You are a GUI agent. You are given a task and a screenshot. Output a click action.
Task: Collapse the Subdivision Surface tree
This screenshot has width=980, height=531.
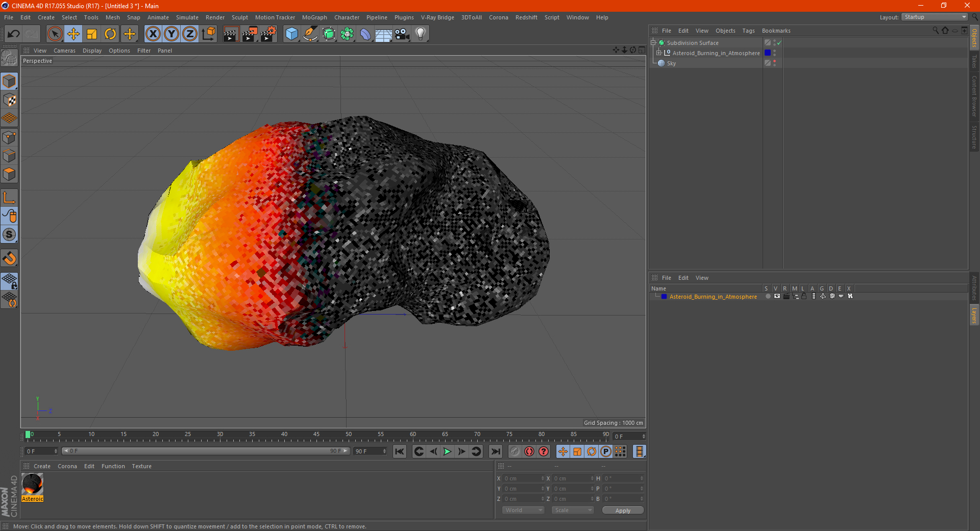pos(653,43)
